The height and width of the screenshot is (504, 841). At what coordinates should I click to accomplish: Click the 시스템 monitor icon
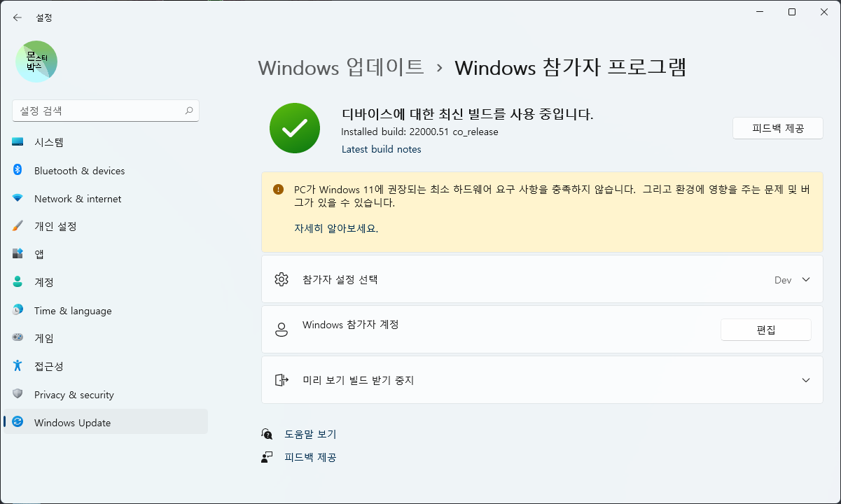pos(18,142)
